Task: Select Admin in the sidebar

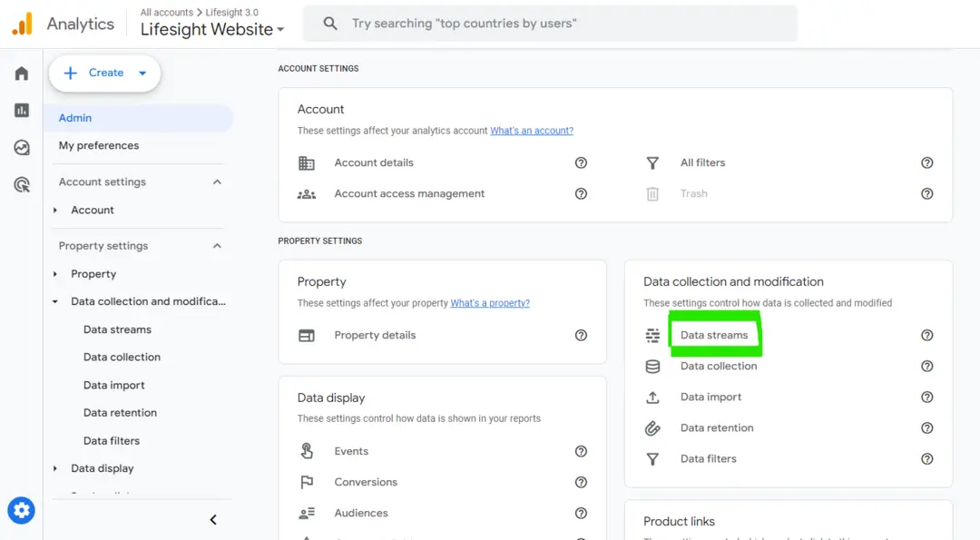Action: coord(138,118)
